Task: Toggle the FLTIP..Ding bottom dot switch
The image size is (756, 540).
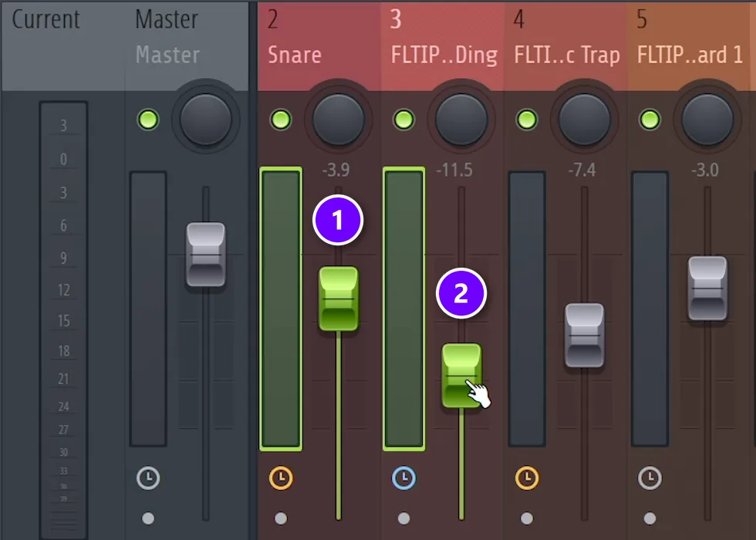Action: tap(403, 518)
